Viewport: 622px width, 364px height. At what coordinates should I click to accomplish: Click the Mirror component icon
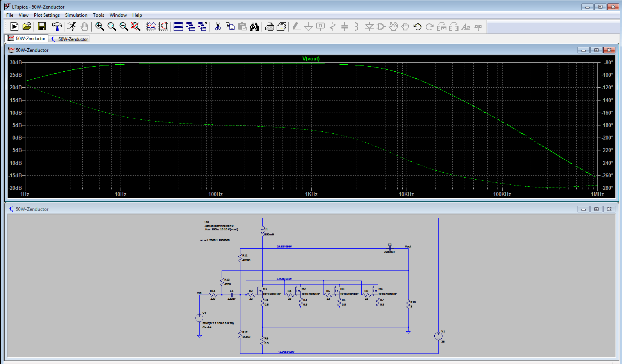(x=454, y=27)
